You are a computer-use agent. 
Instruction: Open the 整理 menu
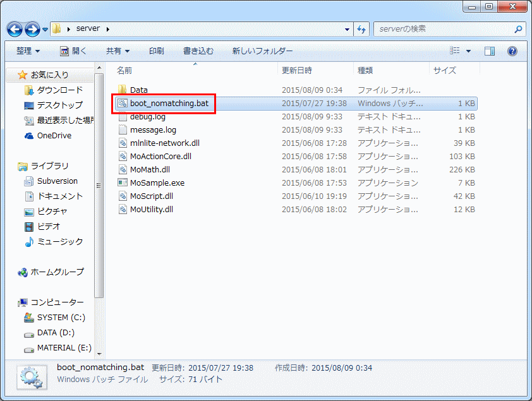pos(28,51)
